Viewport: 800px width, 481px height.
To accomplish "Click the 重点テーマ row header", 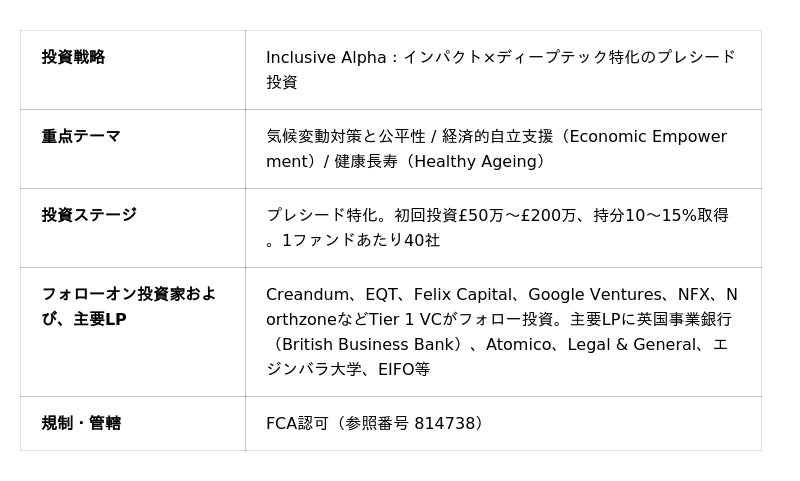I will (x=81, y=137).
